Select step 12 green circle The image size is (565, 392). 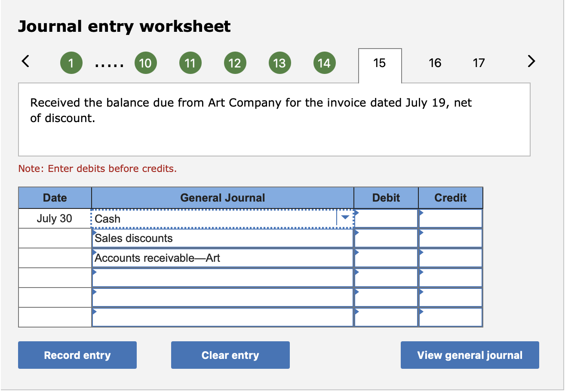[235, 63]
